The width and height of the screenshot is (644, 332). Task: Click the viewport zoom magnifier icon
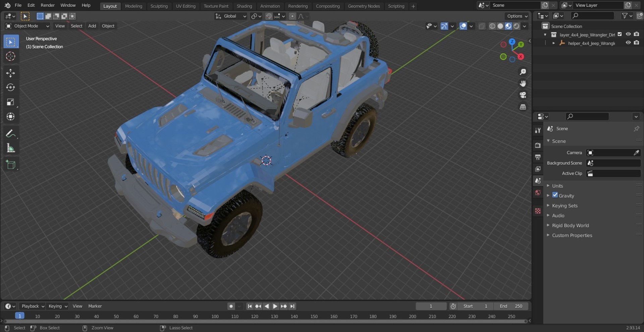[523, 72]
